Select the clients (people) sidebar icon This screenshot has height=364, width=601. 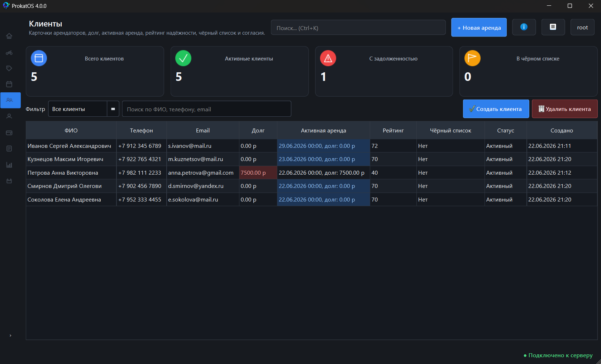(x=10, y=100)
